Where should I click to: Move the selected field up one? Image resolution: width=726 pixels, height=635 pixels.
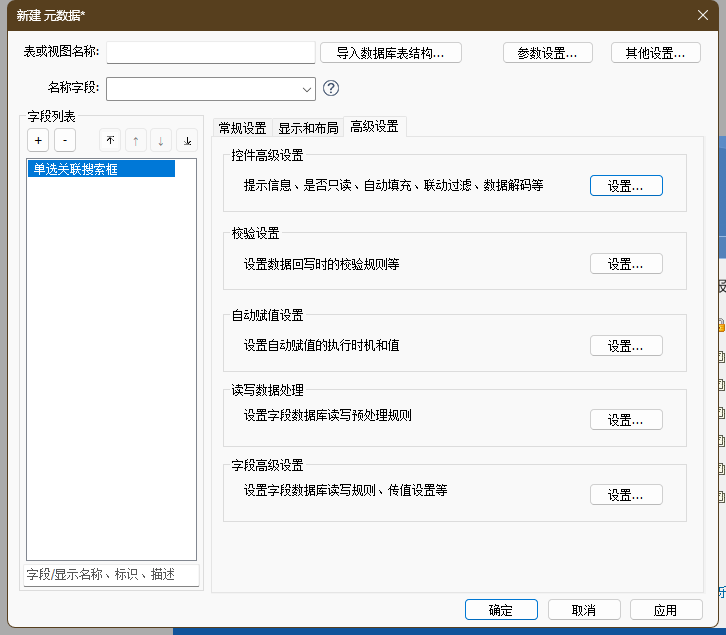(x=135, y=141)
